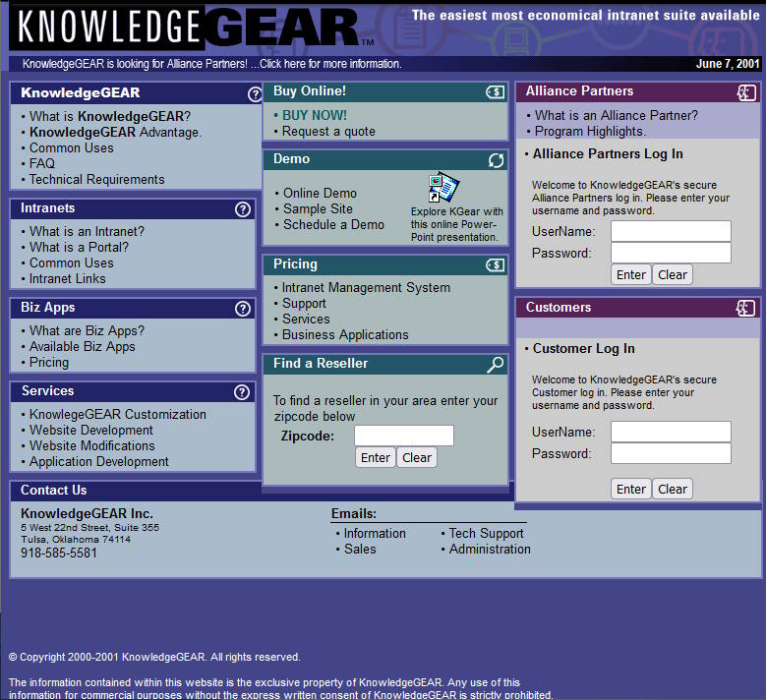Image resolution: width=766 pixels, height=700 pixels.
Task: Open Program Highlights link
Action: (590, 132)
